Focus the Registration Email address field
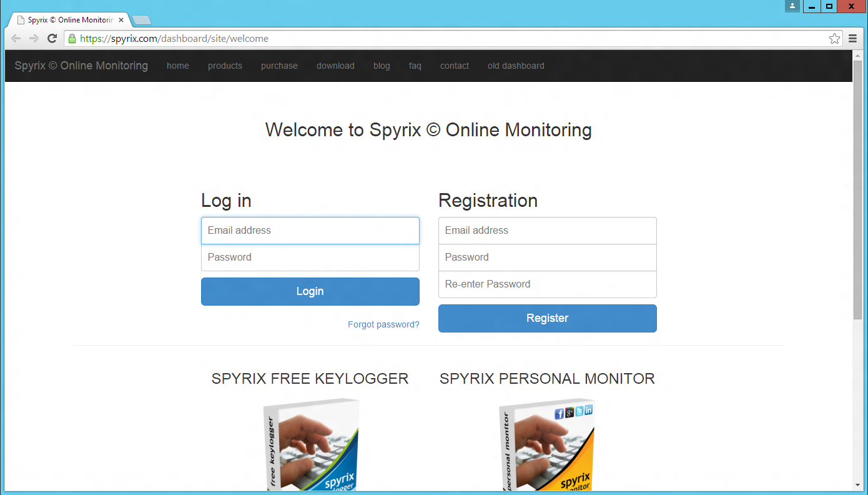The image size is (868, 495). (548, 231)
